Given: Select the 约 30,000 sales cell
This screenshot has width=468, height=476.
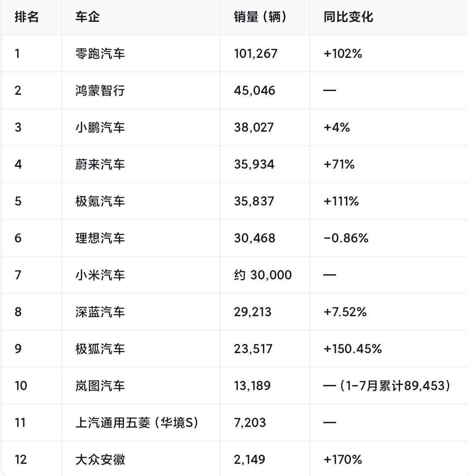Looking at the screenshot, I should [x=263, y=275].
